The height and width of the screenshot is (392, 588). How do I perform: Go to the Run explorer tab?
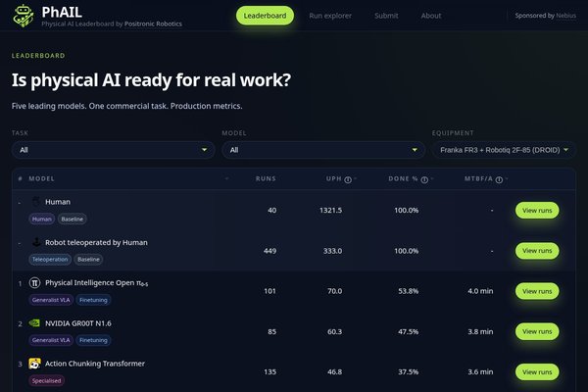coord(330,16)
